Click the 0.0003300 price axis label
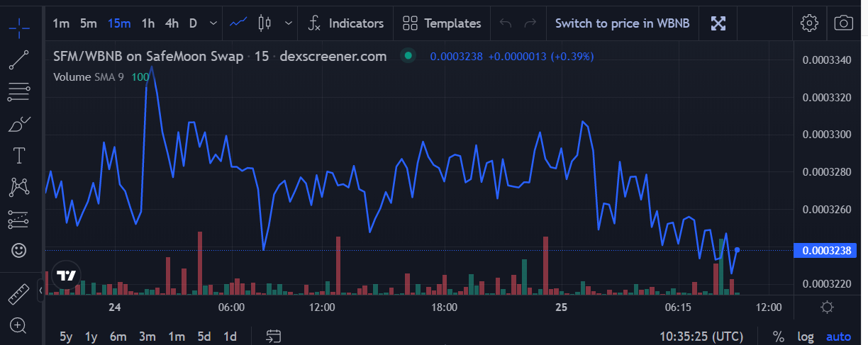Screen dimensions: 868x345 click(826, 134)
